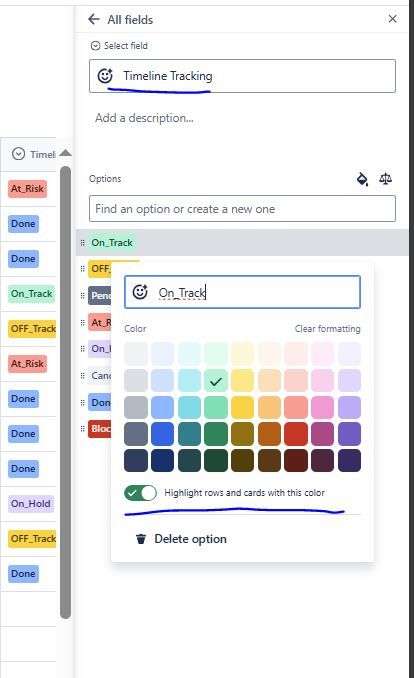This screenshot has width=414, height=678.
Task: Click On_Track cell in the table column
Action: 32,294
